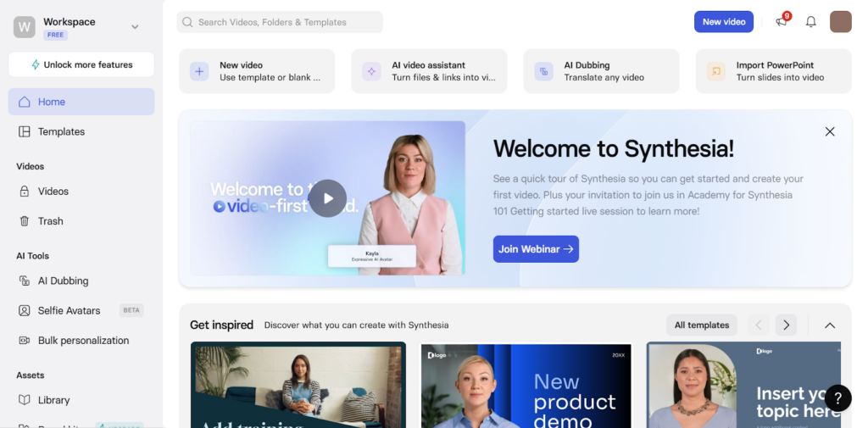Open Home in the sidebar
Screen dimensions: 868x428
pyautogui.click(x=81, y=102)
